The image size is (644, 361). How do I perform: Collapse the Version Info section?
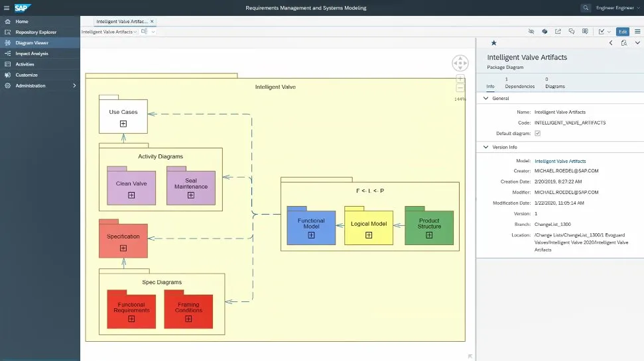(486, 147)
